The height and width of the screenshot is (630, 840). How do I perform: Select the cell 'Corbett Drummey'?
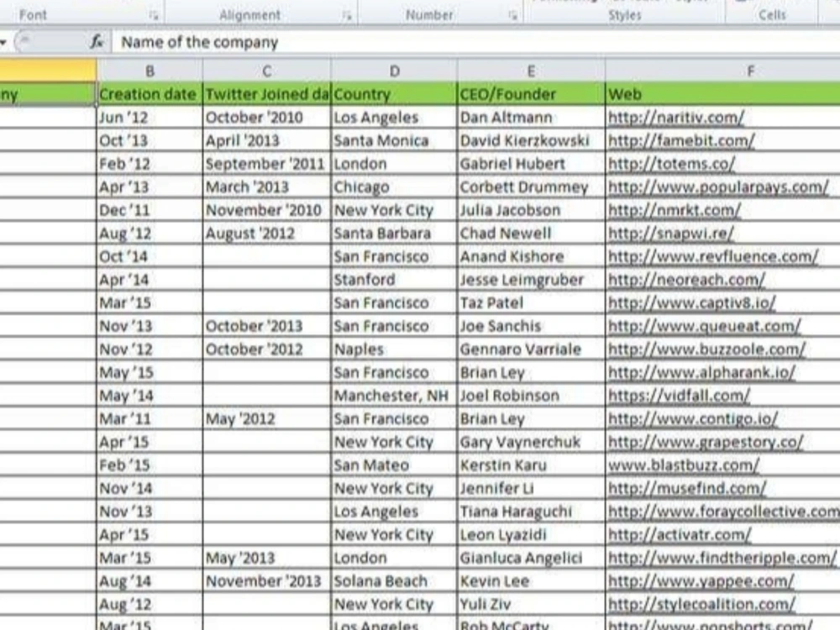(x=531, y=187)
